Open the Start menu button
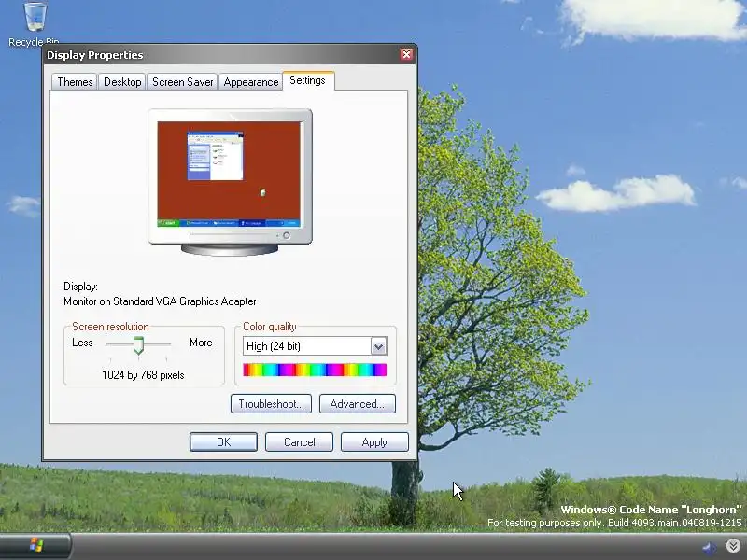The width and height of the screenshot is (747, 560). tap(35, 546)
